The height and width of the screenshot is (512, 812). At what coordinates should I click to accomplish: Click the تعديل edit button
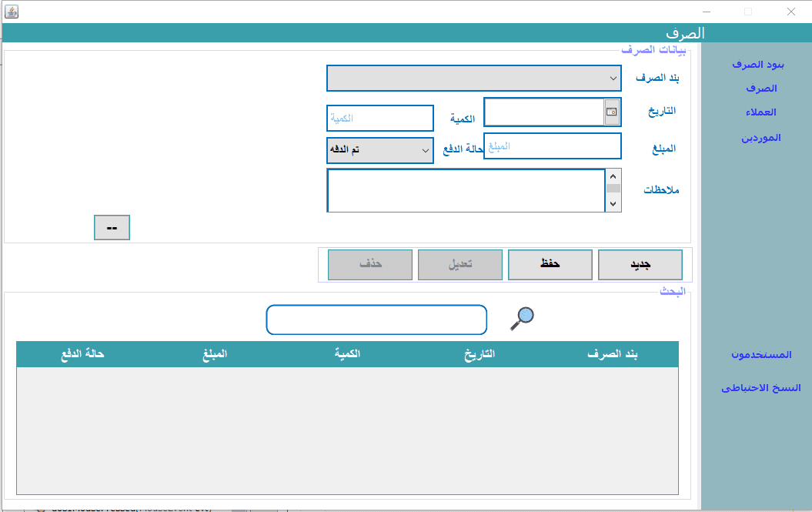(x=459, y=265)
